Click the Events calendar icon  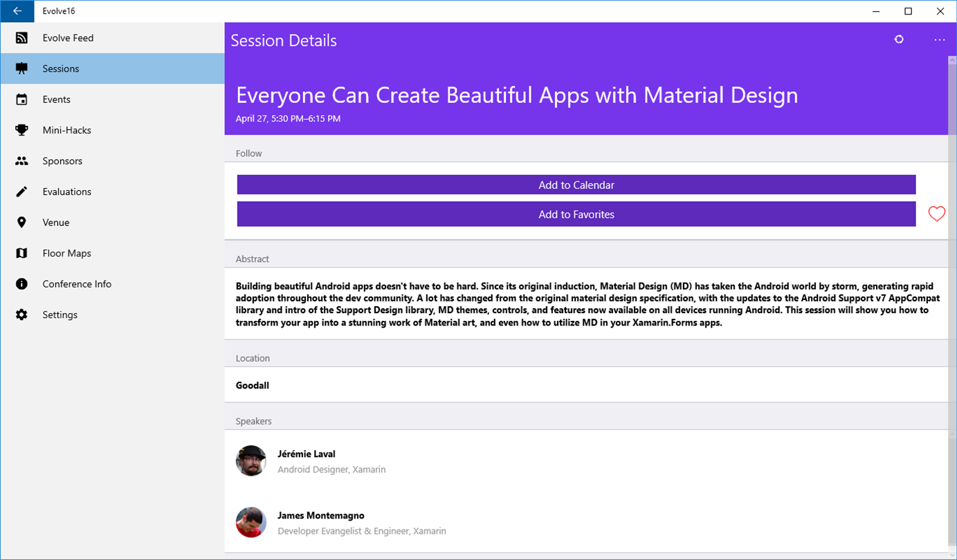coord(21,100)
